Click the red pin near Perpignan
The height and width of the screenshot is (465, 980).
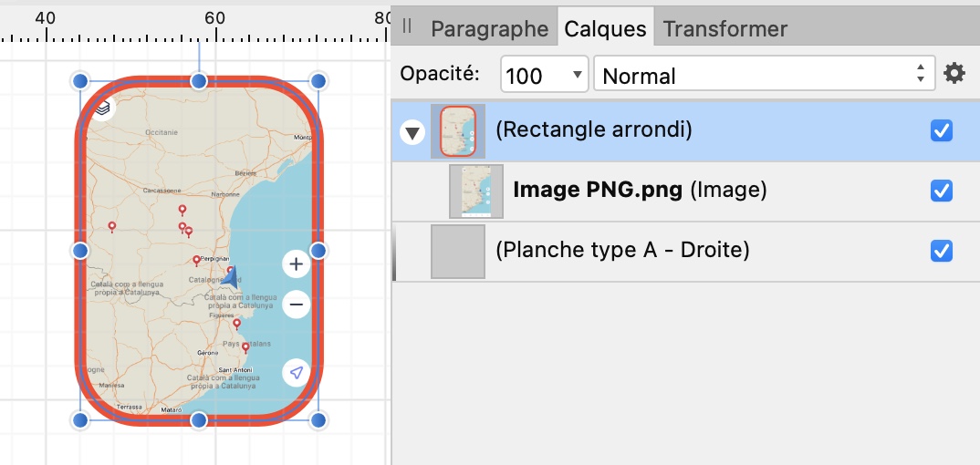[x=196, y=261]
